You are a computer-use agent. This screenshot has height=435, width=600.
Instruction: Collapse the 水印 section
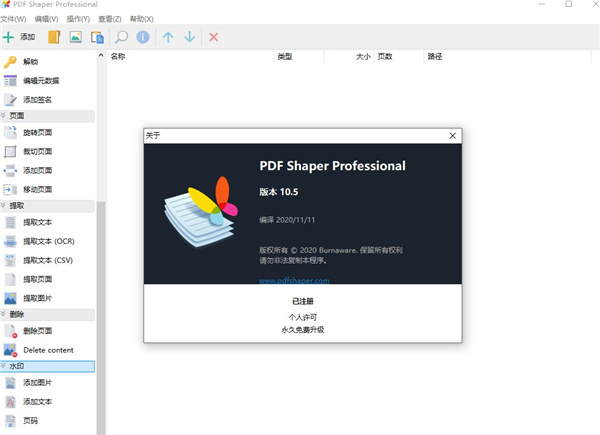click(3, 366)
